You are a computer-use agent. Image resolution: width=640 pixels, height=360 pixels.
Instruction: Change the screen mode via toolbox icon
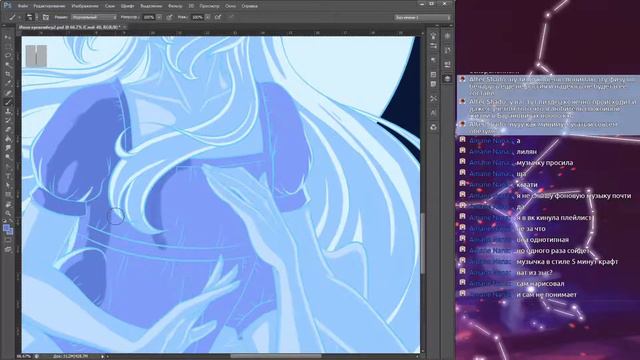[8, 249]
